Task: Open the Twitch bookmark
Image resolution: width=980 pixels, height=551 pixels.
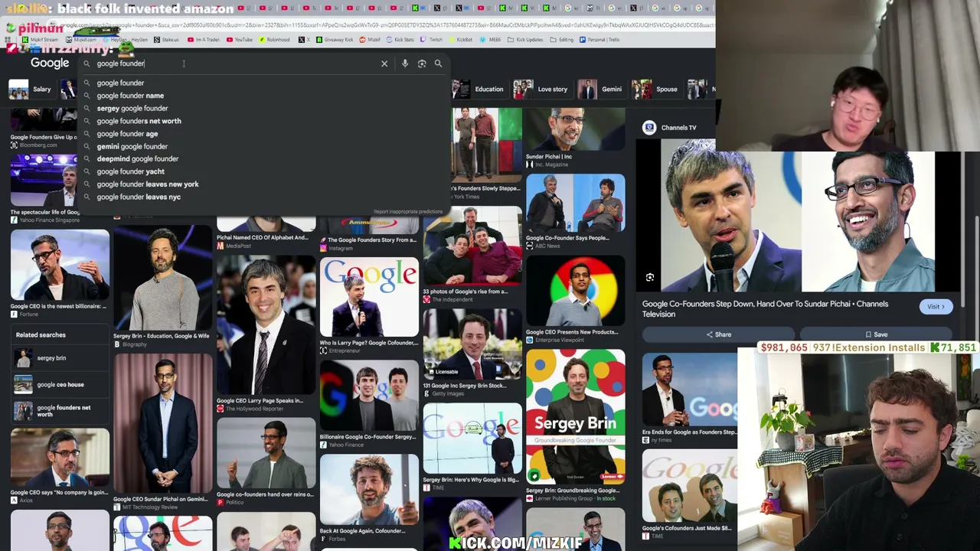Action: pyautogui.click(x=432, y=40)
